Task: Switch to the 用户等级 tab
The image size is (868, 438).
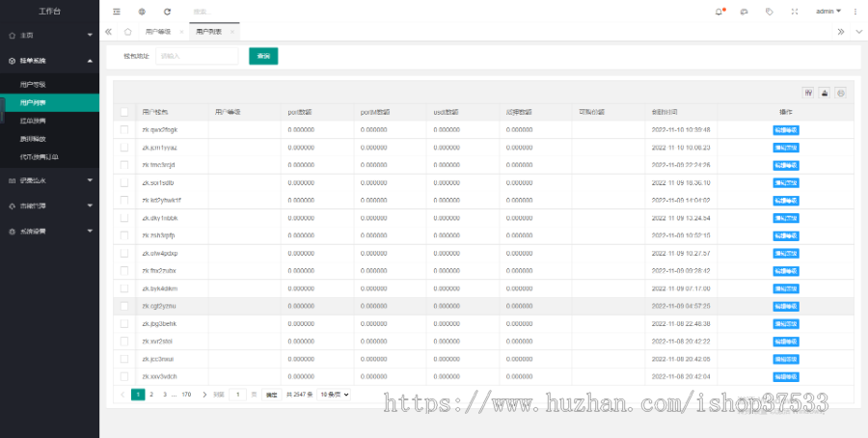Action: click(158, 32)
